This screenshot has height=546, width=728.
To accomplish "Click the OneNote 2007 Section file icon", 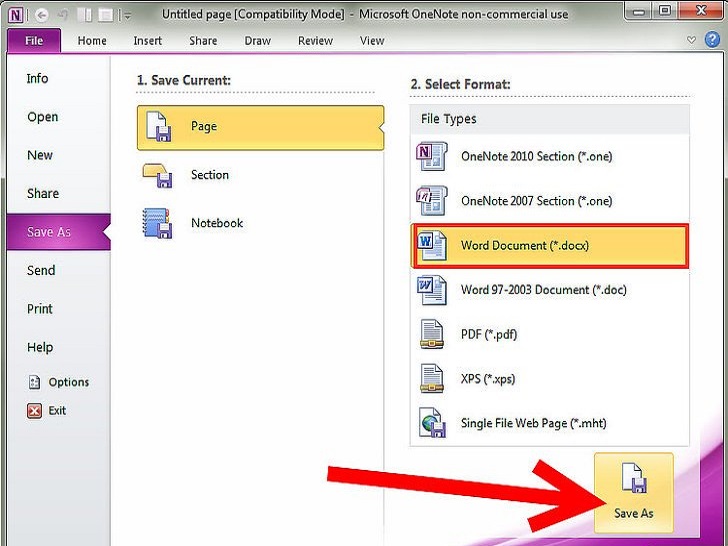I will (432, 201).
